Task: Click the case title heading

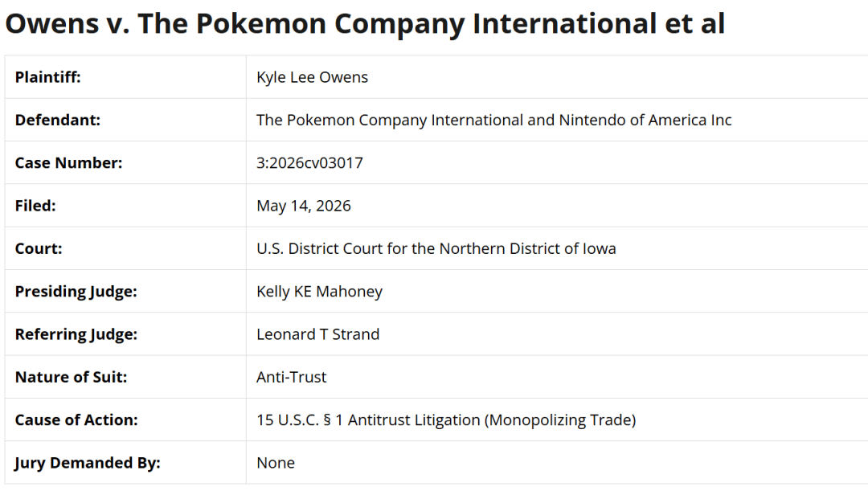Action: [x=365, y=24]
